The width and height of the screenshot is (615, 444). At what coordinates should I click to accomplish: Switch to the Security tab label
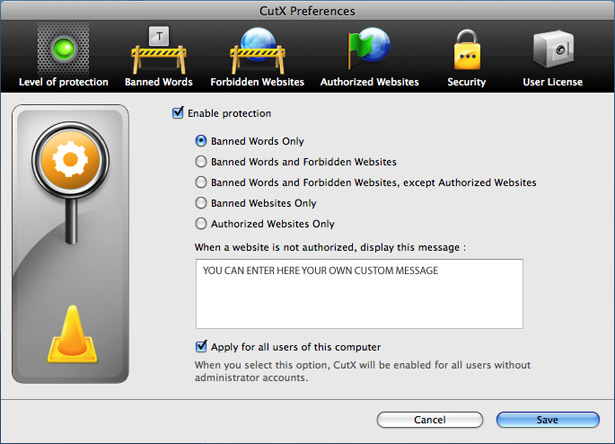click(467, 82)
